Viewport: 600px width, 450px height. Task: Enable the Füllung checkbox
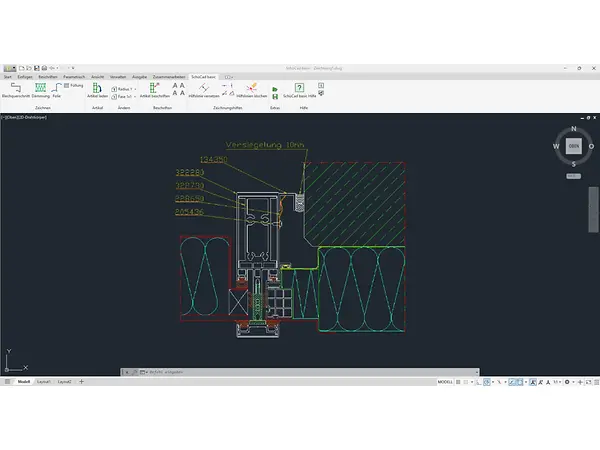click(67, 85)
